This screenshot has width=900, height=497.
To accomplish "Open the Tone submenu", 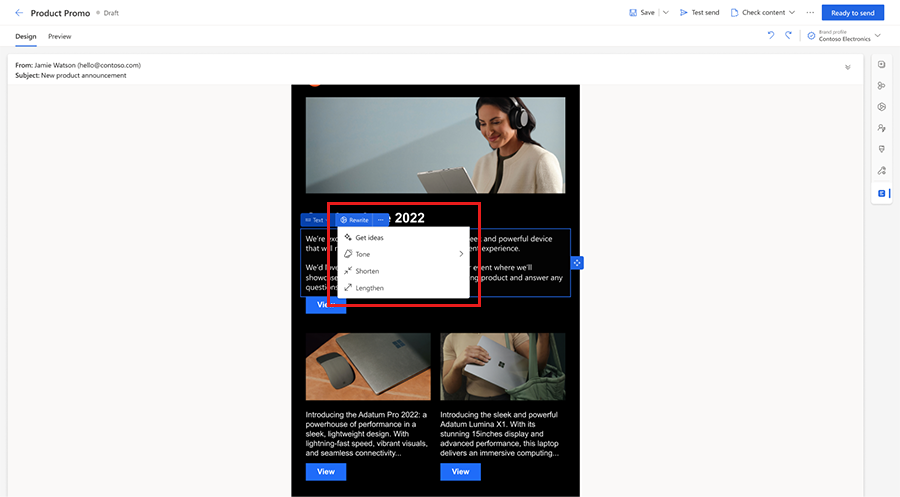I will (404, 254).
